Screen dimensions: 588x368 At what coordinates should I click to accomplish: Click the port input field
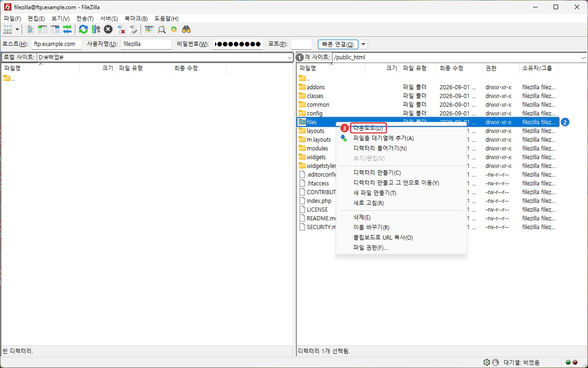point(302,44)
